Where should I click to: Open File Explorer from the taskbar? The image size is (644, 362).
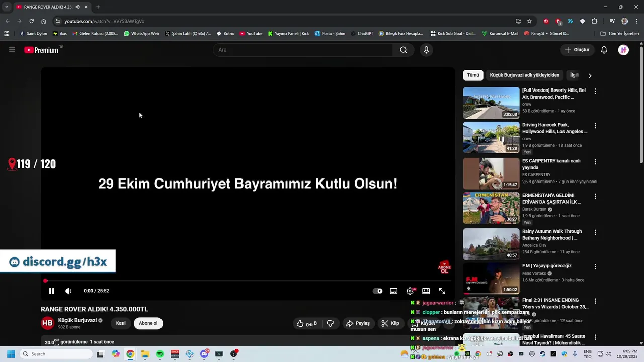pos(145,354)
